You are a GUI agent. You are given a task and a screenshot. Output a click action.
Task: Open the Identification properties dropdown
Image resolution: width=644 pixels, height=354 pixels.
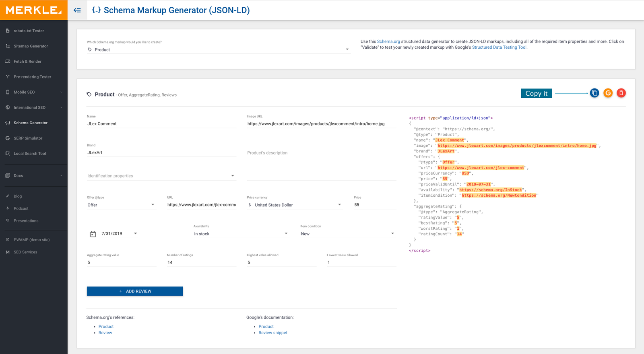pyautogui.click(x=161, y=176)
